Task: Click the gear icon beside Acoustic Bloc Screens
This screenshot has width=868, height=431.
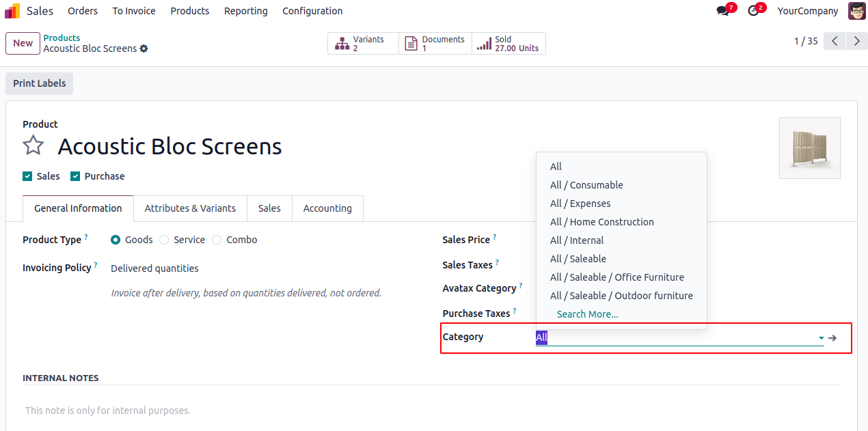Action: (144, 49)
